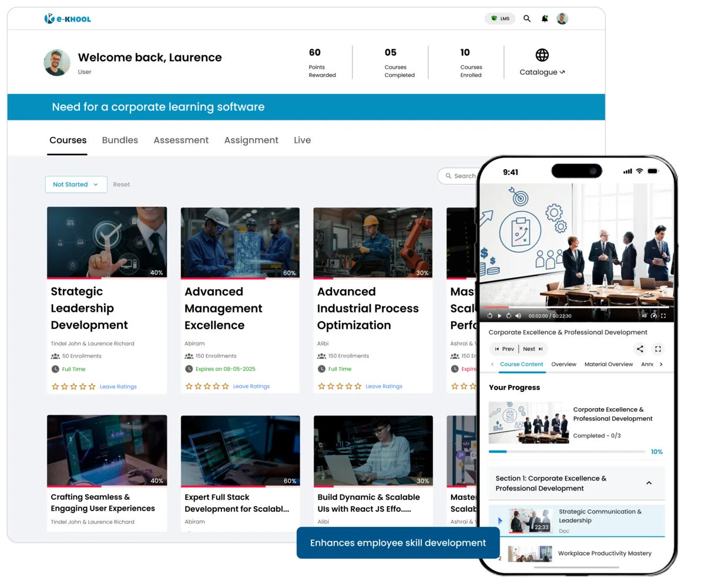The width and height of the screenshot is (705, 588).
Task: Change playback speed via the speedometer icon
Action: (x=654, y=315)
